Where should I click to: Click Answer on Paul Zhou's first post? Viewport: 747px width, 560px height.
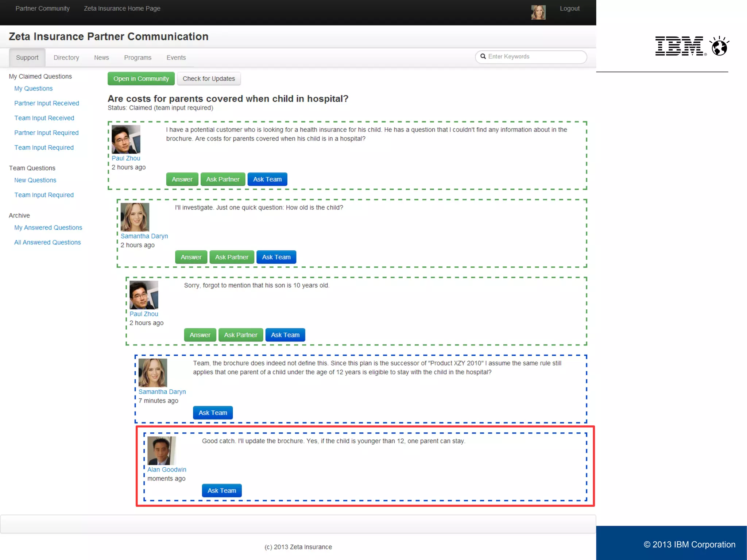click(x=182, y=179)
